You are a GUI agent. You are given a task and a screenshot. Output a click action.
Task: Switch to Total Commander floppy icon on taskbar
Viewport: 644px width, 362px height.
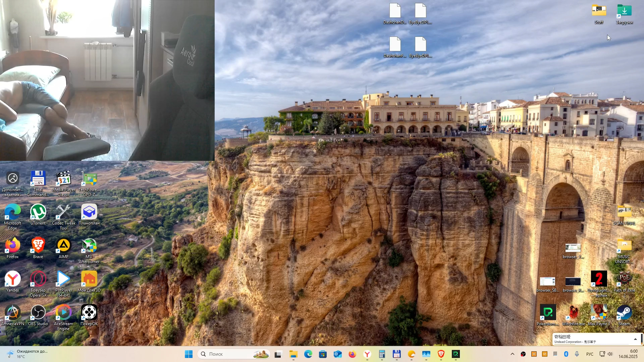(x=397, y=354)
